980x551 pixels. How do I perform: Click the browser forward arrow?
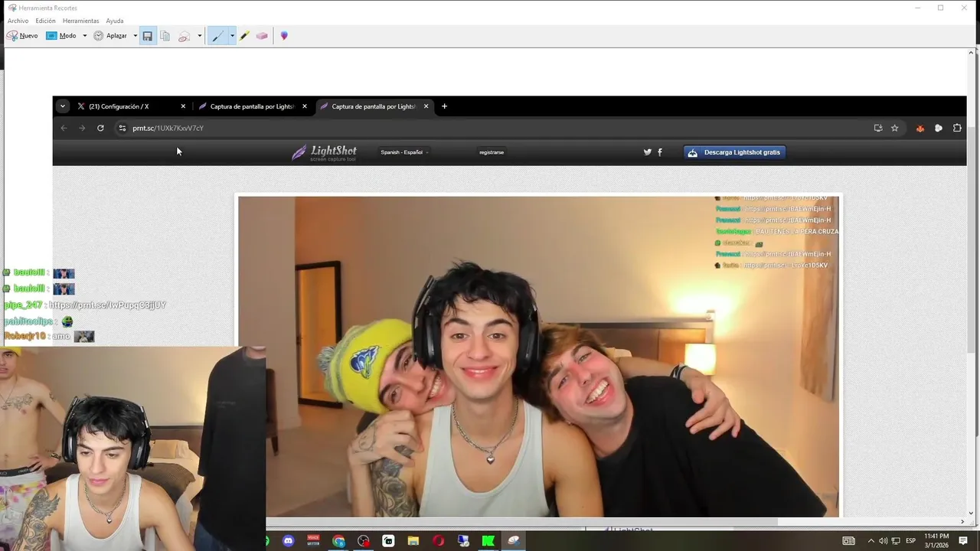[82, 128]
